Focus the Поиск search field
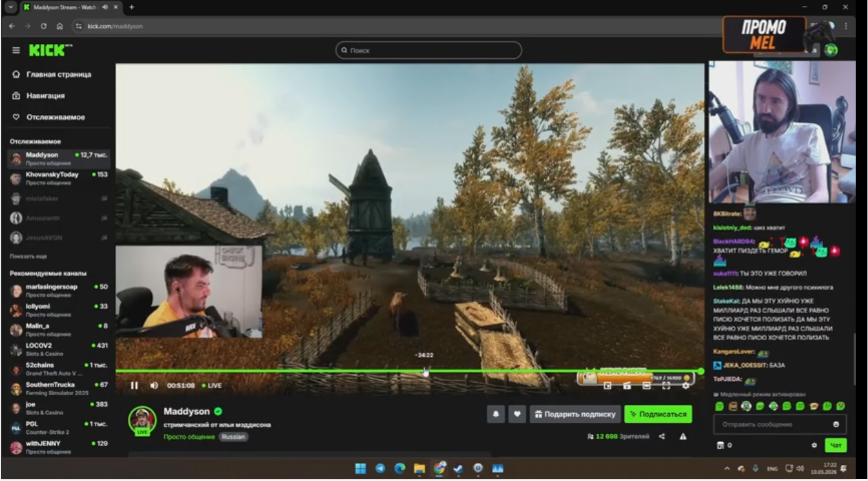 point(429,50)
